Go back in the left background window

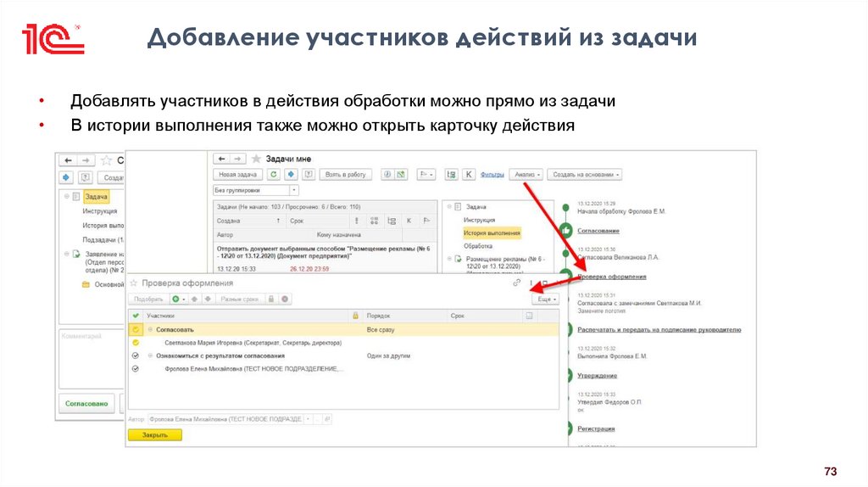68,160
